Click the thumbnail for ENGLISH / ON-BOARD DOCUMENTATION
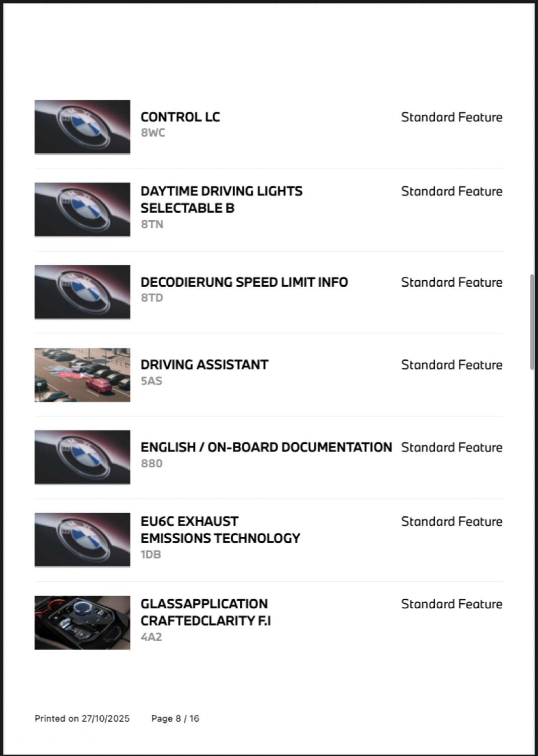 point(82,457)
